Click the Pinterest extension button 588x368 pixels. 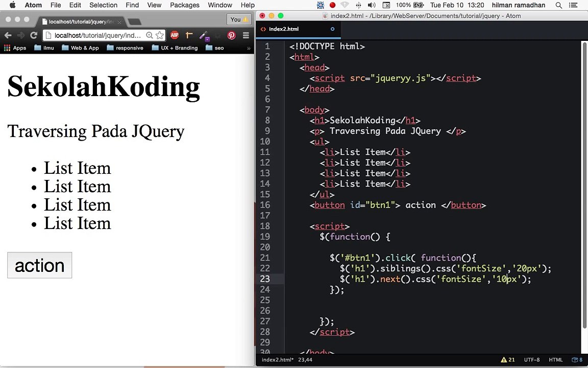coord(231,35)
